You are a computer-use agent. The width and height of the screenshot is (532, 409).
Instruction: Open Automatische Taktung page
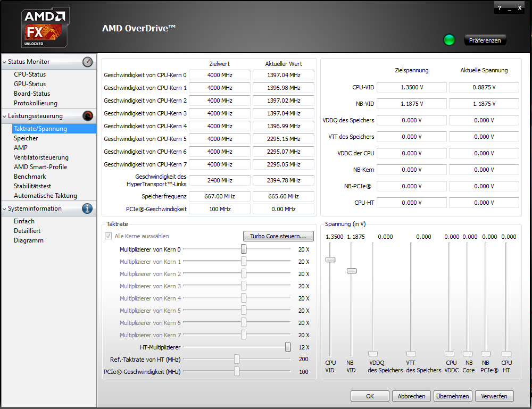point(45,195)
